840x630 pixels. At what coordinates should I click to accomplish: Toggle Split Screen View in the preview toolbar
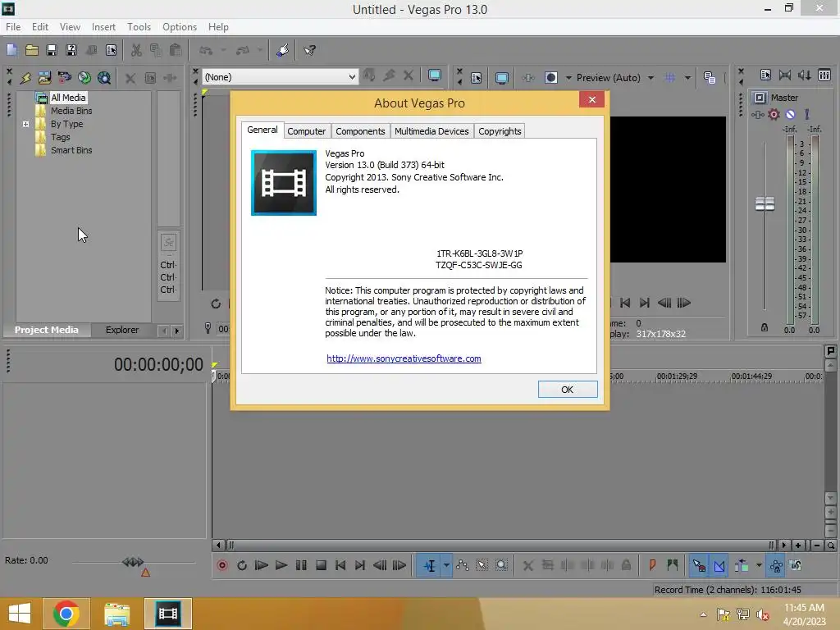tap(550, 78)
